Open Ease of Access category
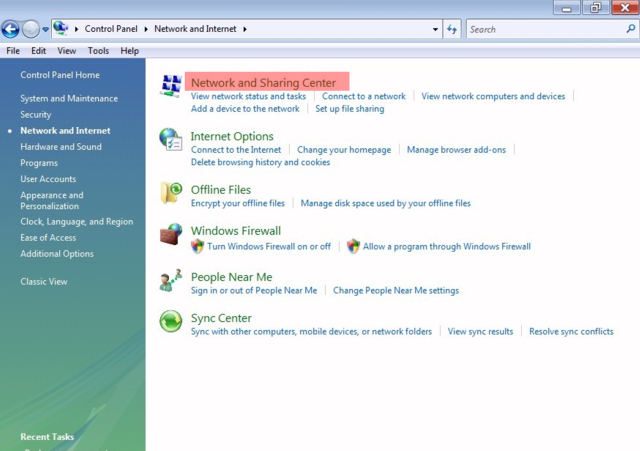The image size is (640, 451). coord(48,238)
